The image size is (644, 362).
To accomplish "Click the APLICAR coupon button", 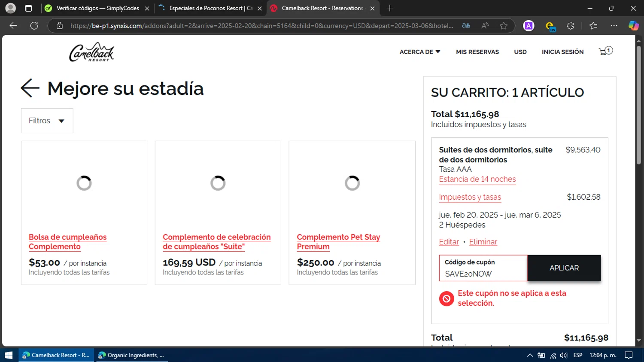I will coord(564,268).
